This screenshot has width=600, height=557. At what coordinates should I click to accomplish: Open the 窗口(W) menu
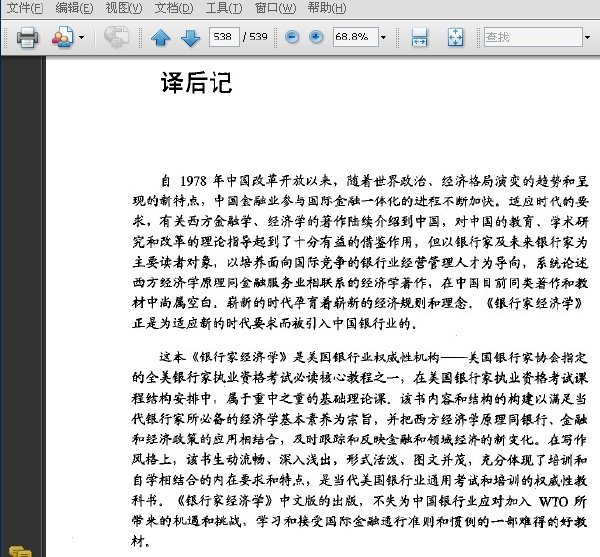pos(275,8)
